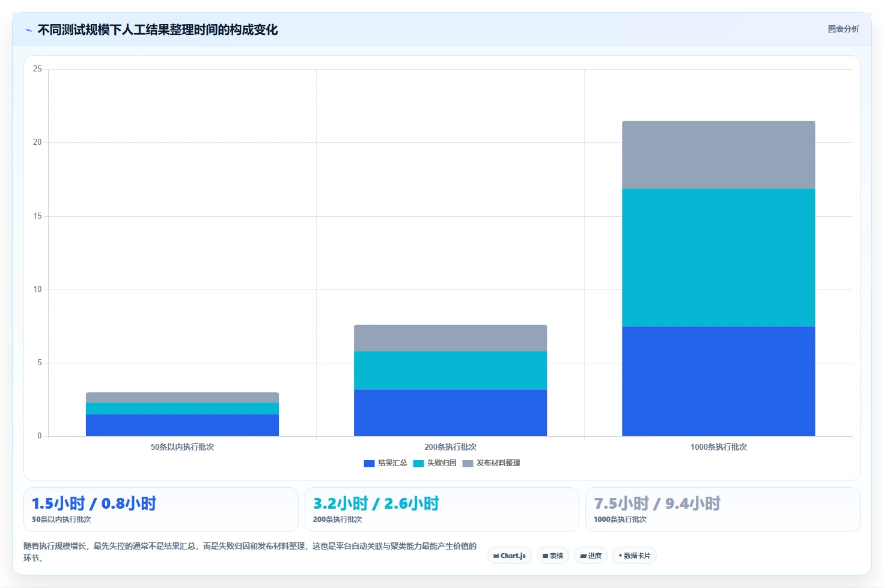Click the y-axis value 5

[40, 363]
